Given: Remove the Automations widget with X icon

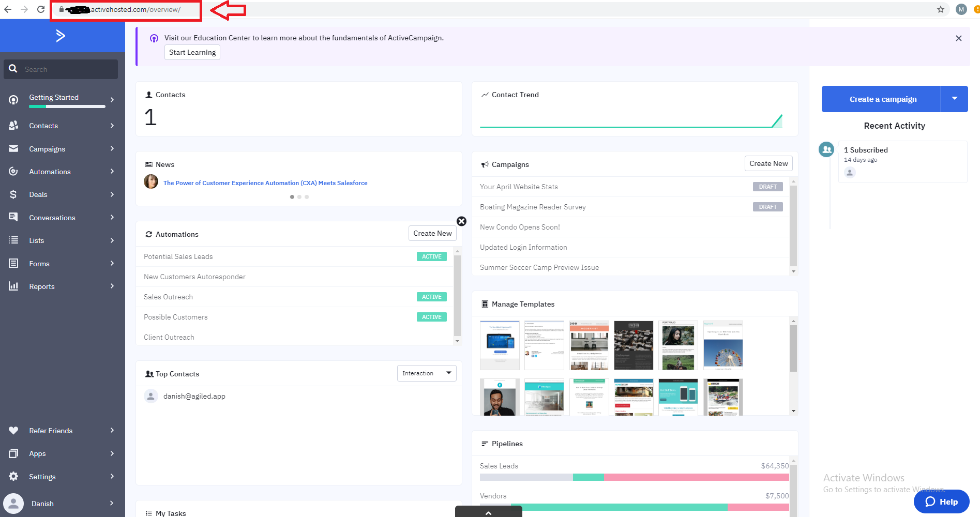Looking at the screenshot, I should point(462,221).
